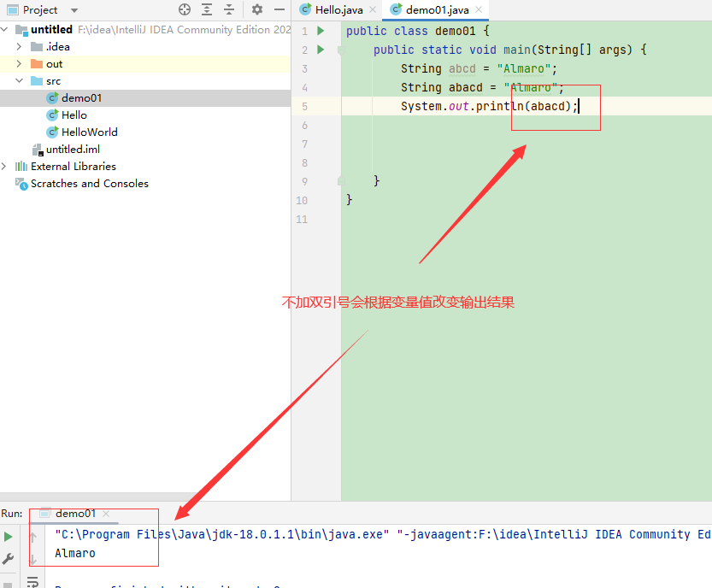This screenshot has width=712, height=588.
Task: Click run gutter arrow on line 1
Action: (321, 31)
